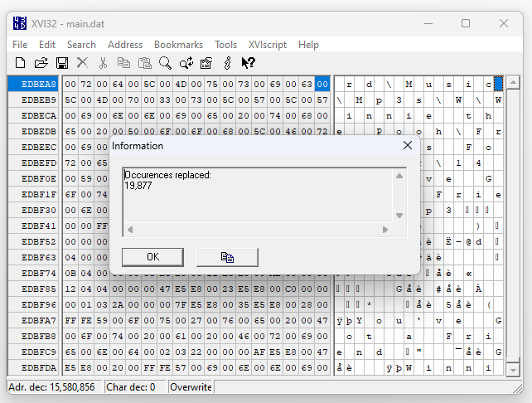The width and height of the screenshot is (532, 403).
Task: Open the Edit menu
Action: point(47,45)
